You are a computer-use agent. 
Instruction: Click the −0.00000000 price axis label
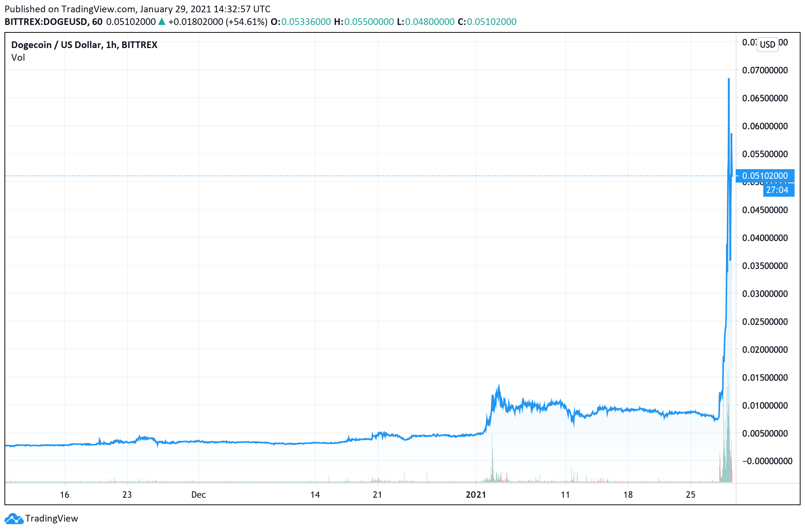pyautogui.click(x=767, y=461)
